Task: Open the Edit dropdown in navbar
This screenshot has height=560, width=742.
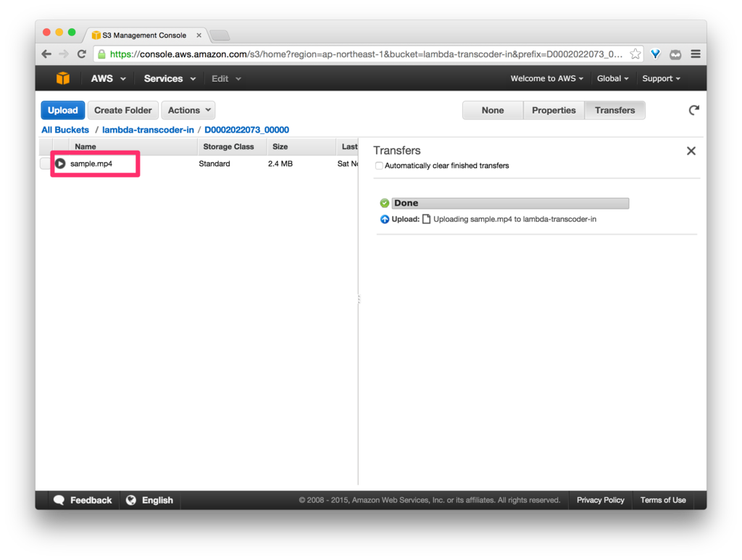Action: click(226, 78)
